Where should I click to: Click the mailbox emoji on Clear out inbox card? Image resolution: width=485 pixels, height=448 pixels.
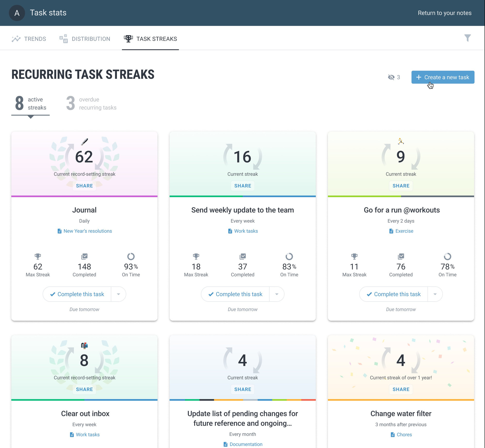point(84,345)
